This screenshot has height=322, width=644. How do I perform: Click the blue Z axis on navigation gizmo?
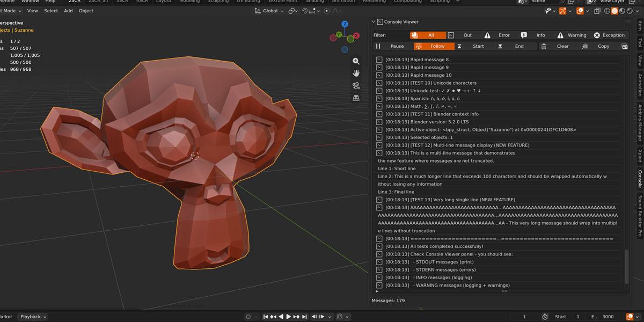[x=345, y=24]
